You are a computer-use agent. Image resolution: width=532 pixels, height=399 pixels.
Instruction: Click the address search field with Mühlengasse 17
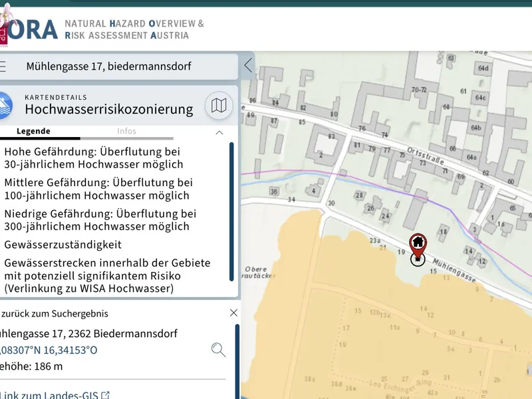coord(120,66)
